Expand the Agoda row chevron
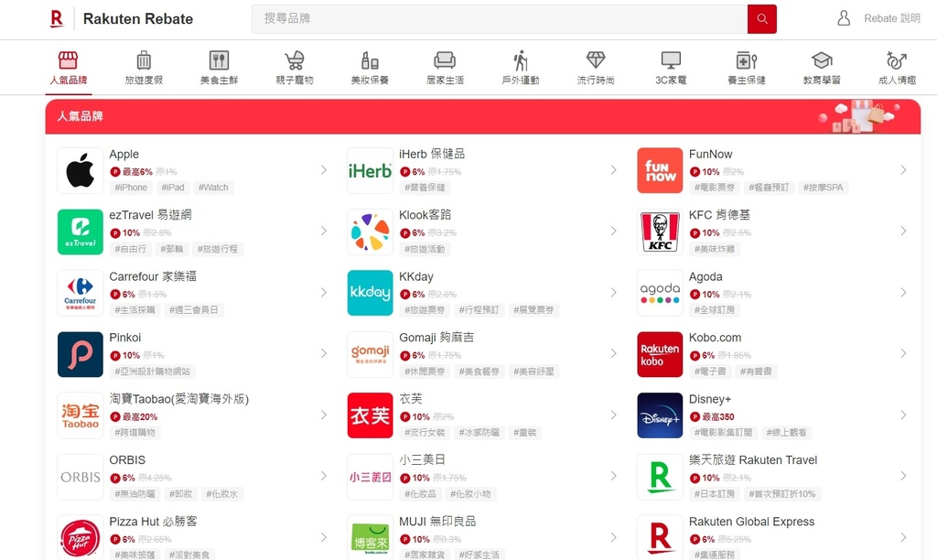 (x=903, y=292)
